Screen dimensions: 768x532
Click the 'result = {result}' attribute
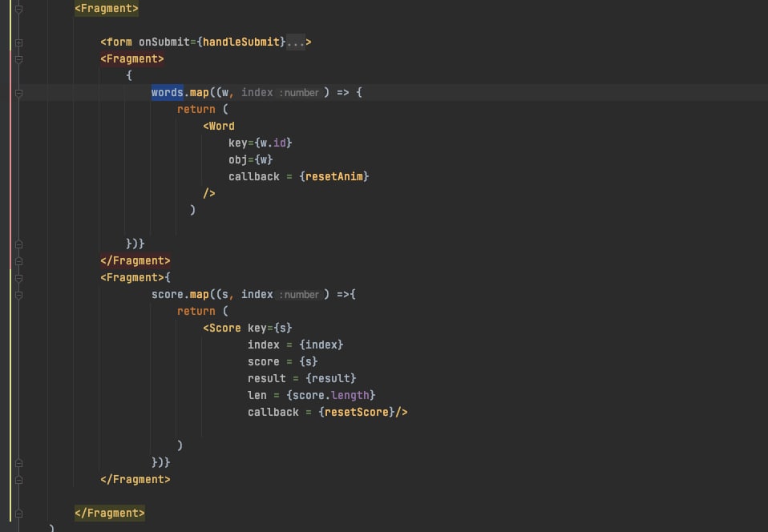(x=301, y=378)
